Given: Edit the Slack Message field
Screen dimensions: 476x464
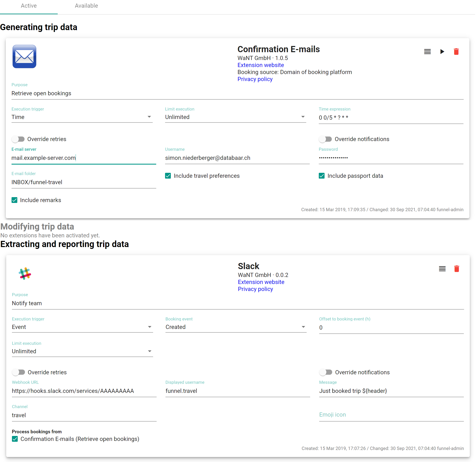Looking at the screenshot, I should pos(392,392).
